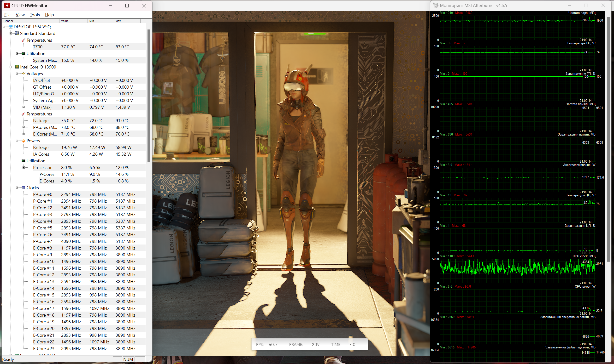
Task: Click the Voltages lightning icon
Action: [24, 74]
